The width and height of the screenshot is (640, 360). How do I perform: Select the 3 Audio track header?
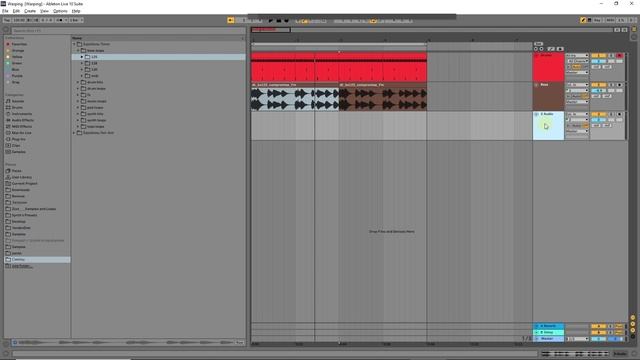[x=549, y=125]
